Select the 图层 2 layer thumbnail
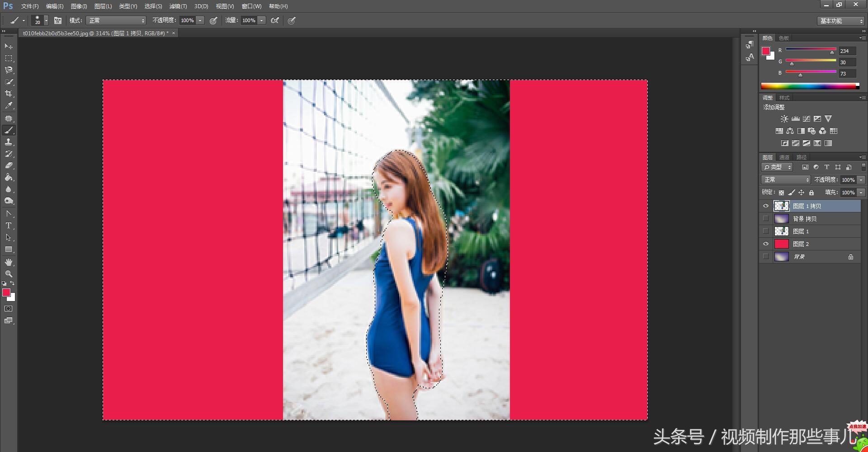Image resolution: width=868 pixels, height=452 pixels. point(782,244)
